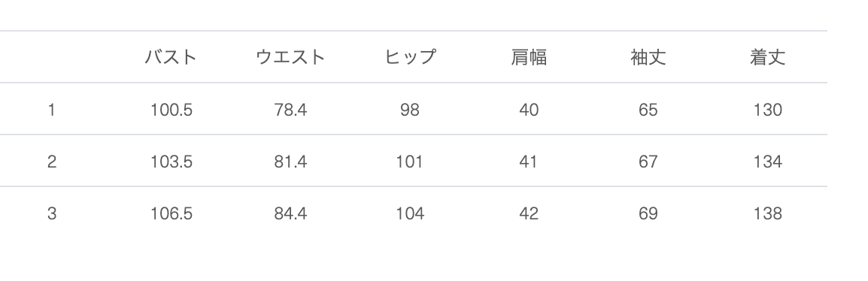The width and height of the screenshot is (868, 281).
Task: Click hip value 101
Action: [x=410, y=162]
